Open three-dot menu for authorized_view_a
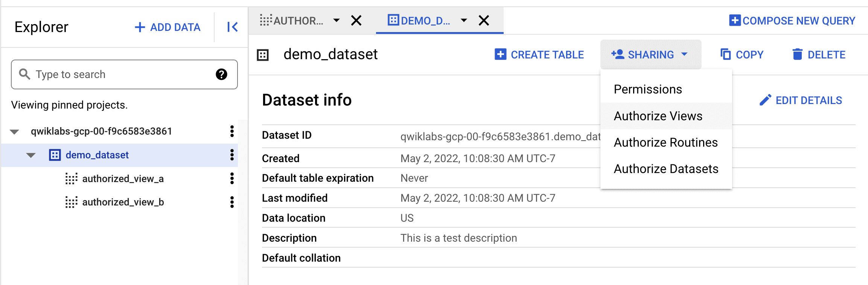 tap(232, 178)
